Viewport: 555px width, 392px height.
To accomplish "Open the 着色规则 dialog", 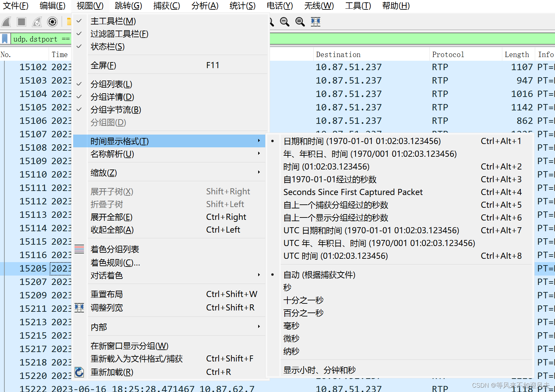I will pyautogui.click(x=114, y=262).
